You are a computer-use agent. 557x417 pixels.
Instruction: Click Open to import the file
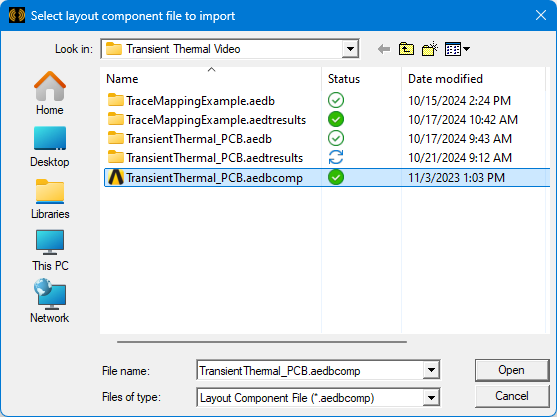click(x=512, y=370)
